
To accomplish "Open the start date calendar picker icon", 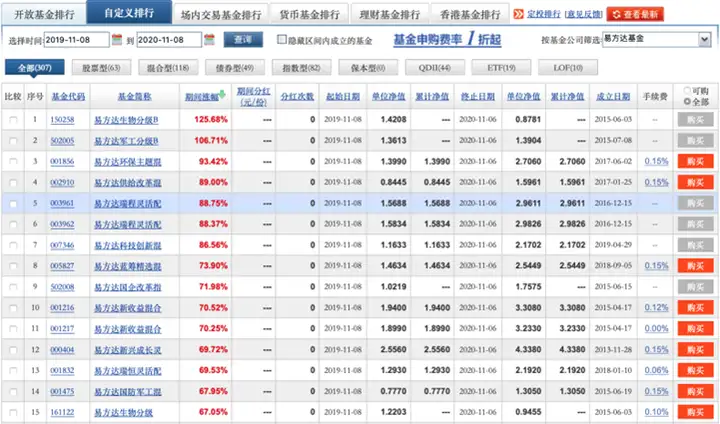I will coord(117,40).
